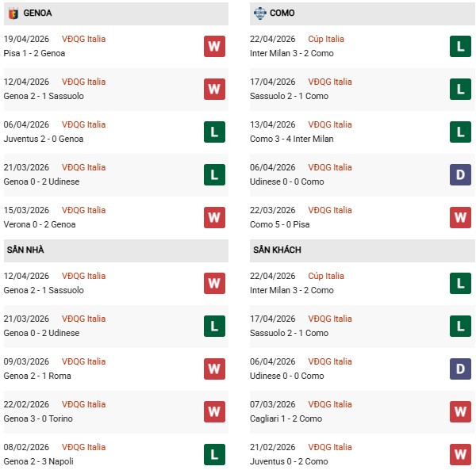Click the D badge for Udinese 0-0 Como in the Como form list
476x470 pixels.
coord(461,174)
